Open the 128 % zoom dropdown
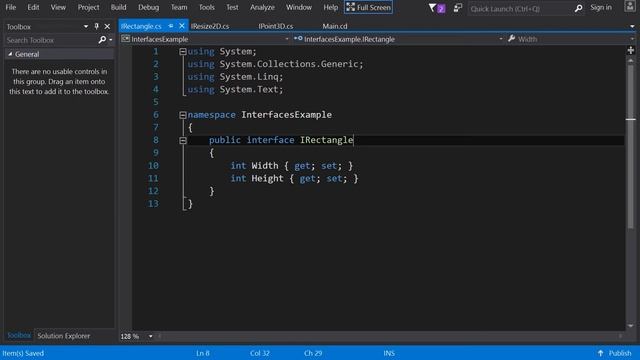Viewport: 640px width, 360px height. pyautogui.click(x=151, y=336)
